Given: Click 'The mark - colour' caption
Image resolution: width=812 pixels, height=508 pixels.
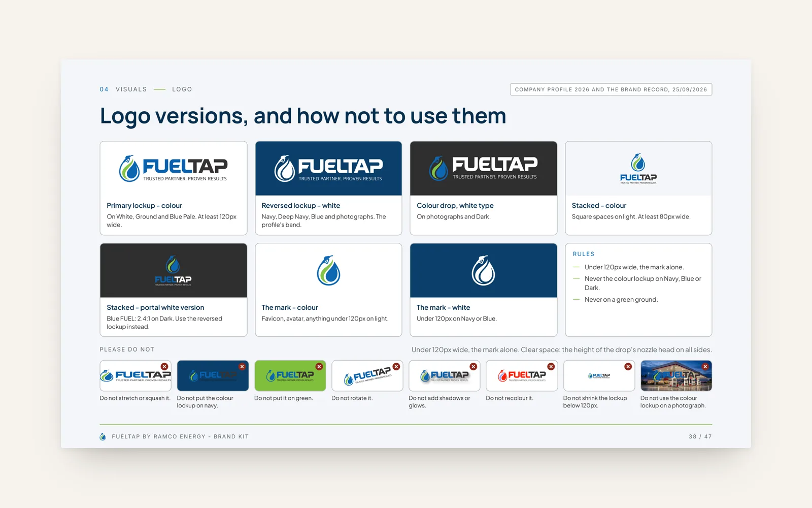Looking at the screenshot, I should 290,308.
